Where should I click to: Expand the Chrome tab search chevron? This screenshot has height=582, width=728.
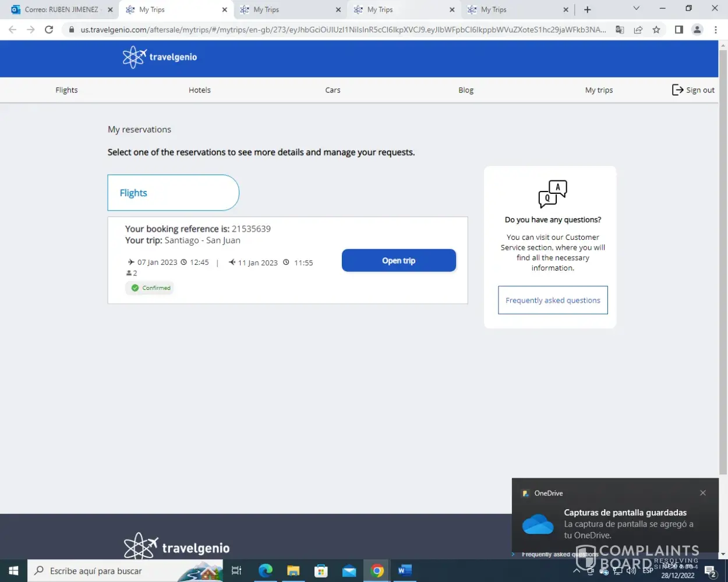pyautogui.click(x=636, y=9)
